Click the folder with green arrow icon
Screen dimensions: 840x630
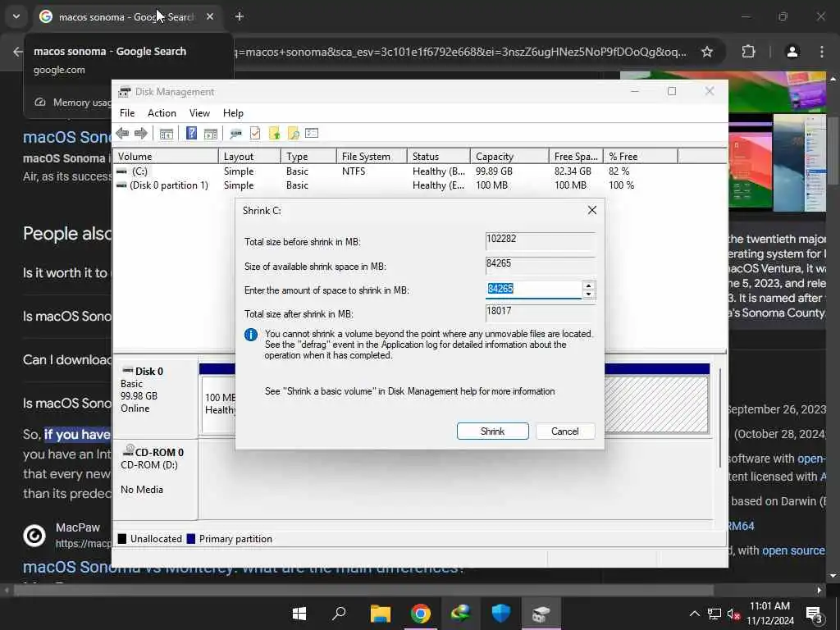tap(274, 133)
